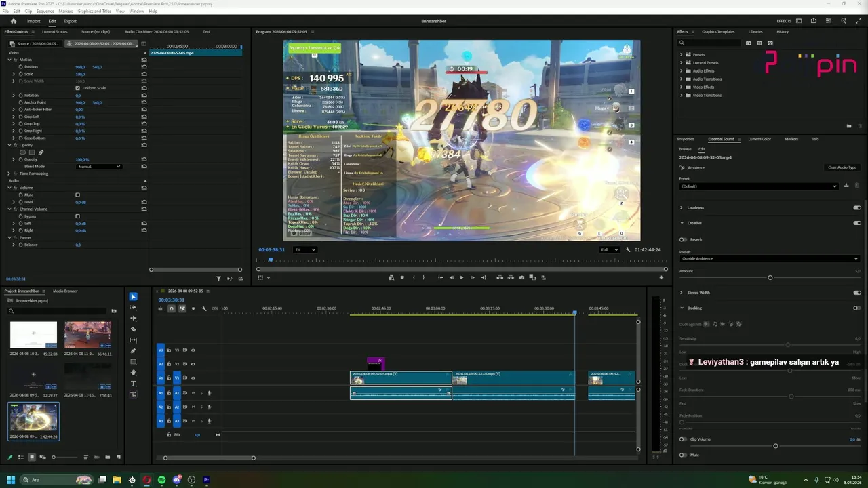Image resolution: width=868 pixels, height=488 pixels.
Task: Click the Home icon
Action: point(13,21)
